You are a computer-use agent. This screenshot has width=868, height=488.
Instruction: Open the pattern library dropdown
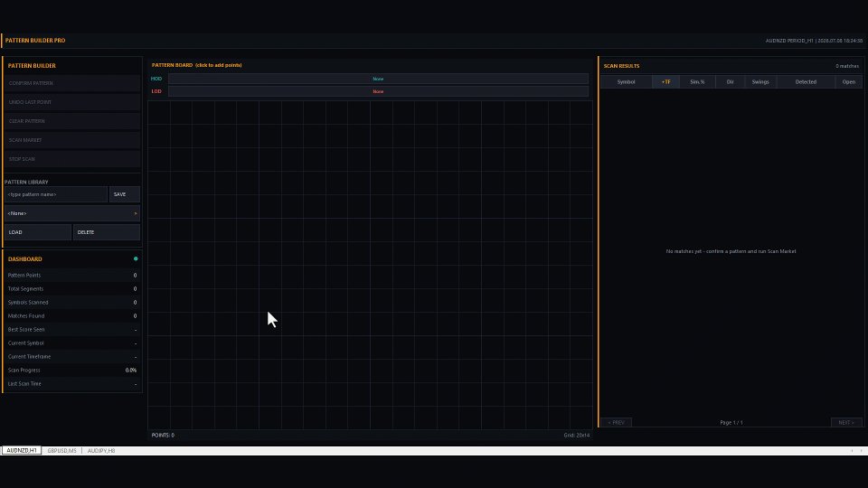pos(72,213)
